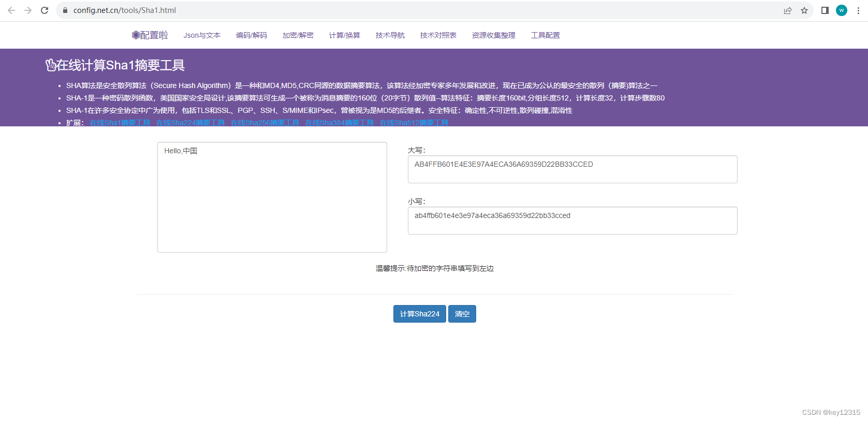
Task: Open the Json与文本 menu
Action: coord(202,35)
